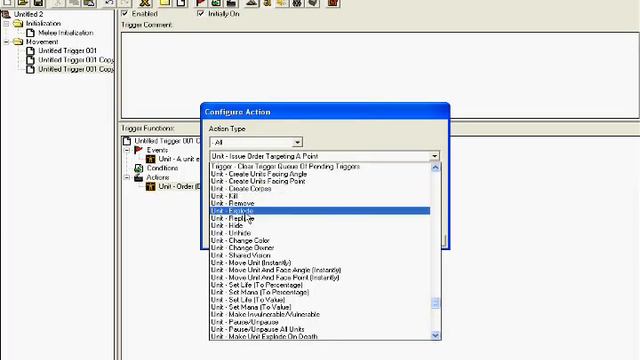Open the Terrain Editor toolbar icon
This screenshot has height=360, width=640.
[x=252, y=3]
